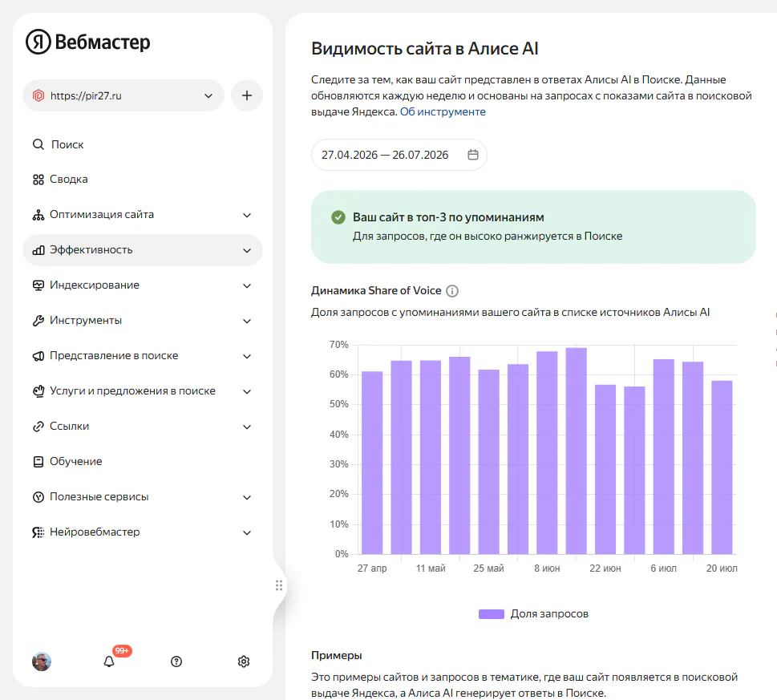The width and height of the screenshot is (777, 700).
Task: Expand the Ссылки chevron
Action: click(x=247, y=427)
